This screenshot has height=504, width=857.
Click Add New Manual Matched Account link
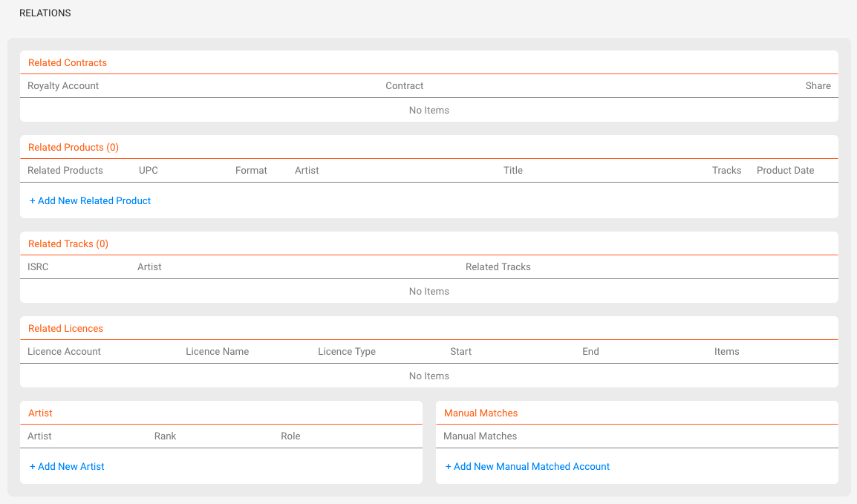[527, 467]
